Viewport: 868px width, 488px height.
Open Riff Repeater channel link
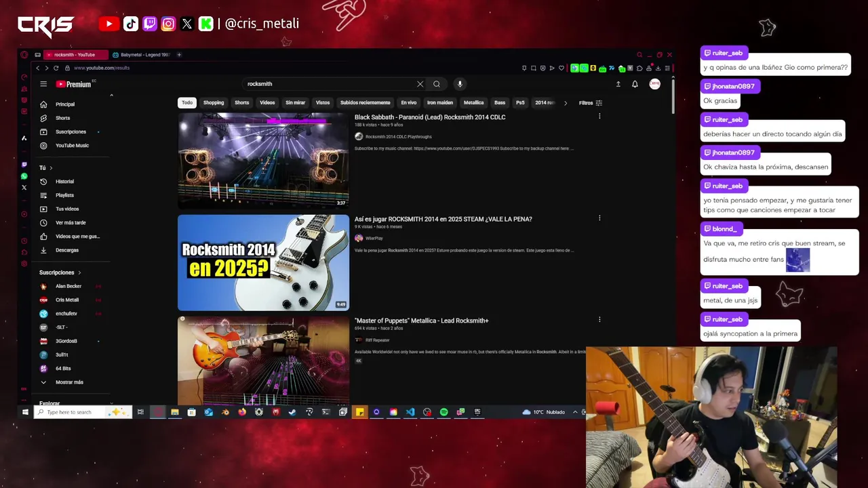(377, 340)
